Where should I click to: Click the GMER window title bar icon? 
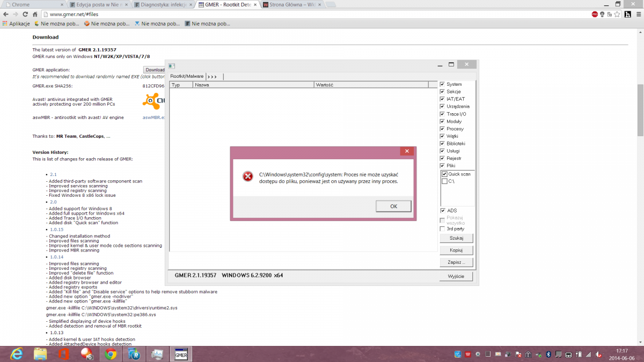pyautogui.click(x=172, y=66)
